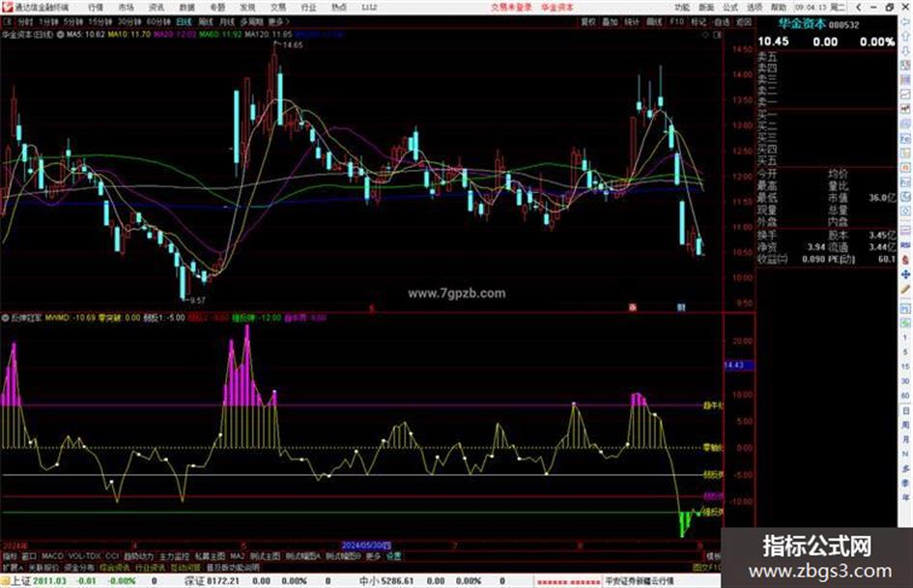Viewport: 913px width, 588px height.
Task: Expand the 更多 periods dropdown
Action: click(x=278, y=22)
